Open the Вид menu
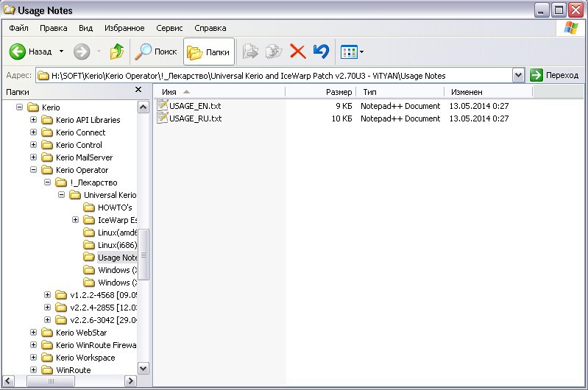 [85, 28]
